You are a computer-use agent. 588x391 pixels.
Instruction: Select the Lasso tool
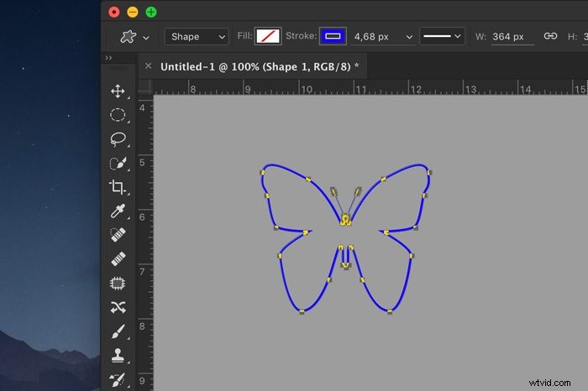click(x=118, y=139)
